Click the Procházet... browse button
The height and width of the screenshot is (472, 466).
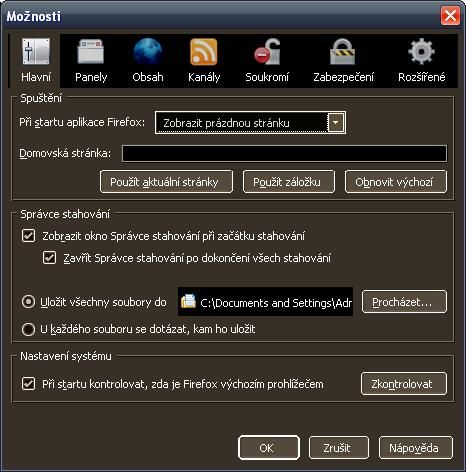coord(404,302)
